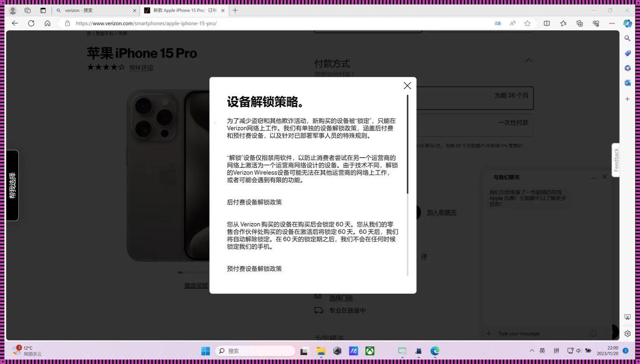This screenshot has height=364, width=640.
Task: Click the "播放视频" link
Action: click(196, 285)
